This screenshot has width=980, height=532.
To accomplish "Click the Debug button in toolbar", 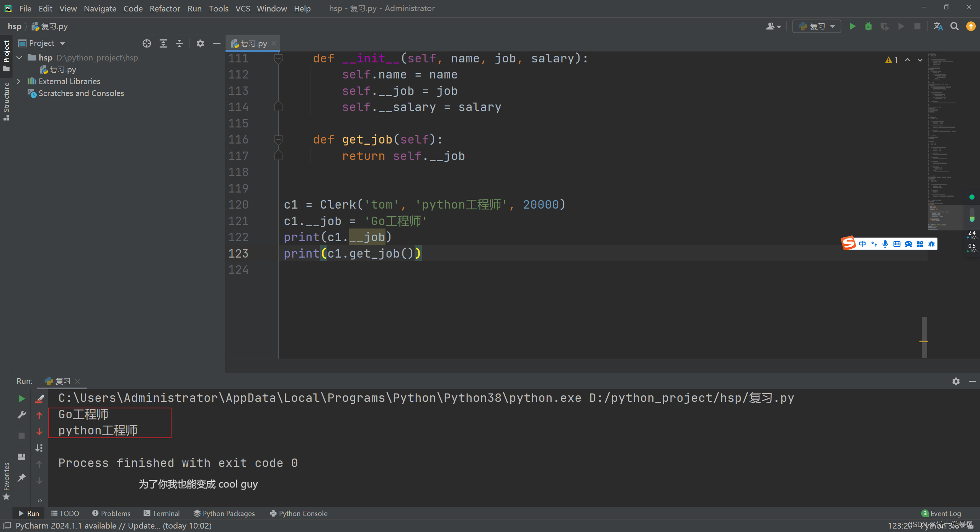I will [x=869, y=26].
